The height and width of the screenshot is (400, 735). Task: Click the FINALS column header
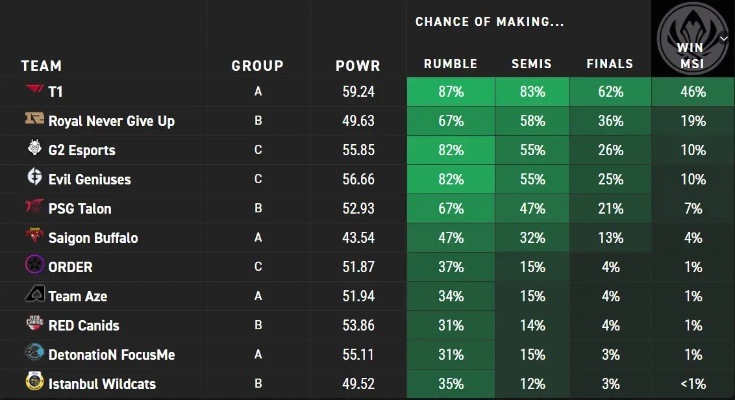(610, 64)
